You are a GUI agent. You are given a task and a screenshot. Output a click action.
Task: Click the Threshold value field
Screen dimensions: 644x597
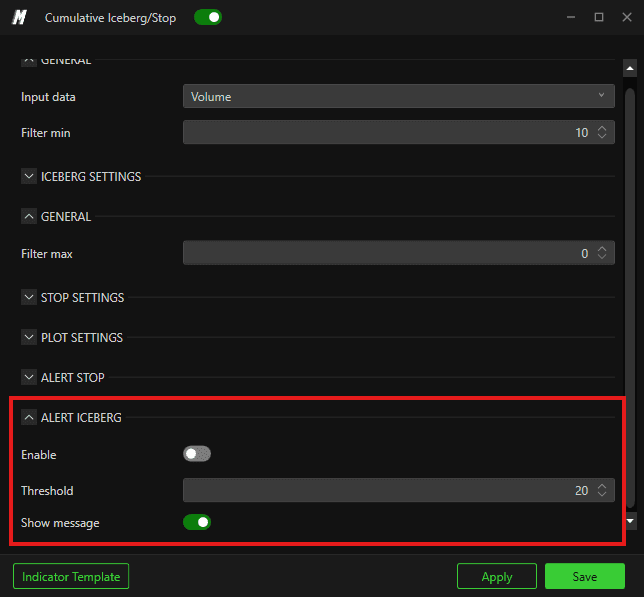398,490
